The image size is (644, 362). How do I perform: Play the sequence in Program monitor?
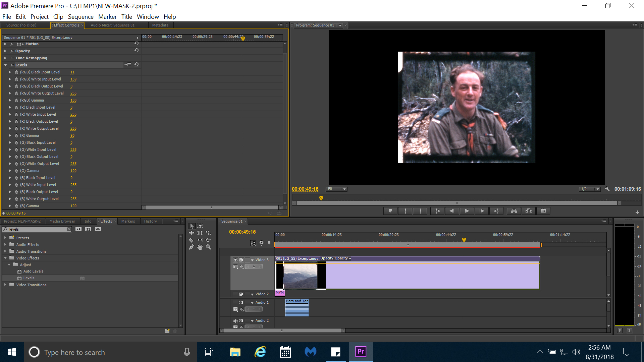point(467,211)
